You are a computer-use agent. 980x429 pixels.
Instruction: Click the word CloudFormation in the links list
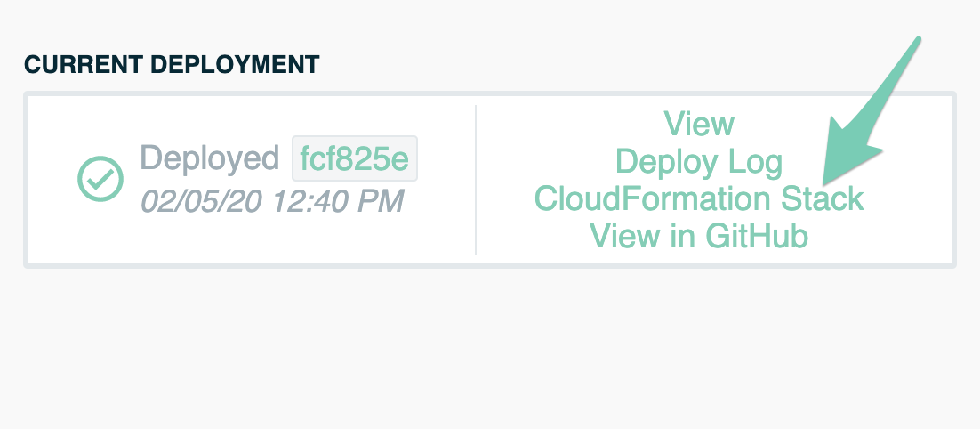pos(653,198)
